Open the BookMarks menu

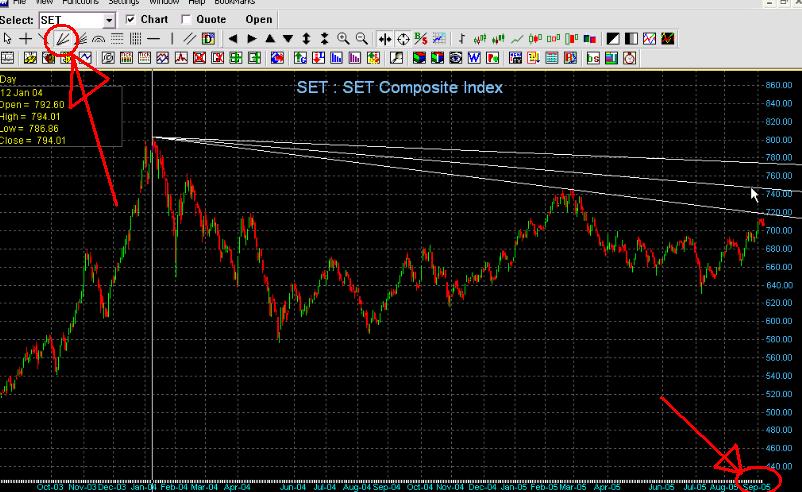[234, 2]
